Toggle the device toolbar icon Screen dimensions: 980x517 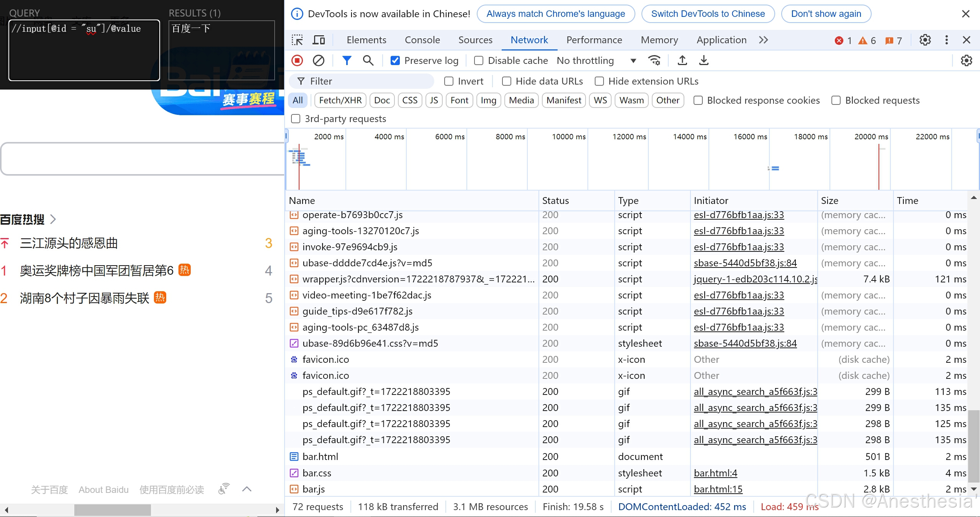(x=319, y=40)
